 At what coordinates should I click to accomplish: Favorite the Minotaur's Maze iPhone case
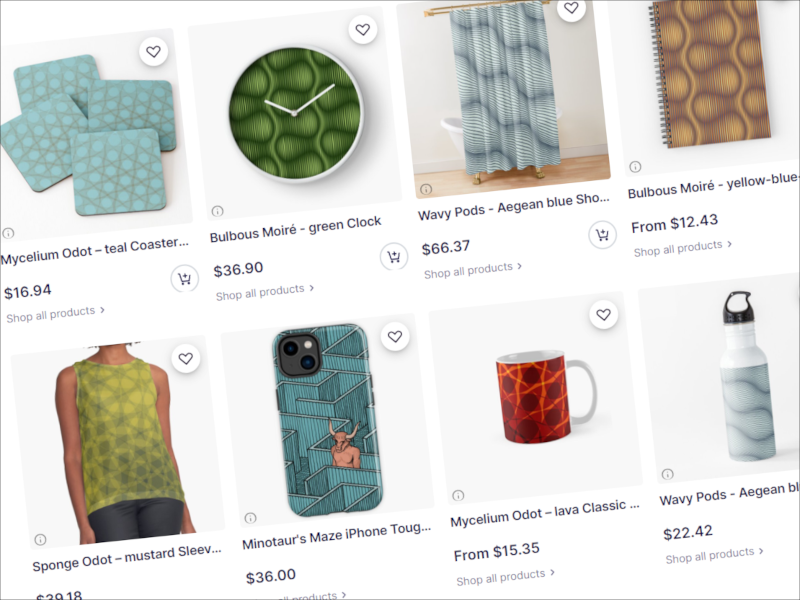[395, 337]
